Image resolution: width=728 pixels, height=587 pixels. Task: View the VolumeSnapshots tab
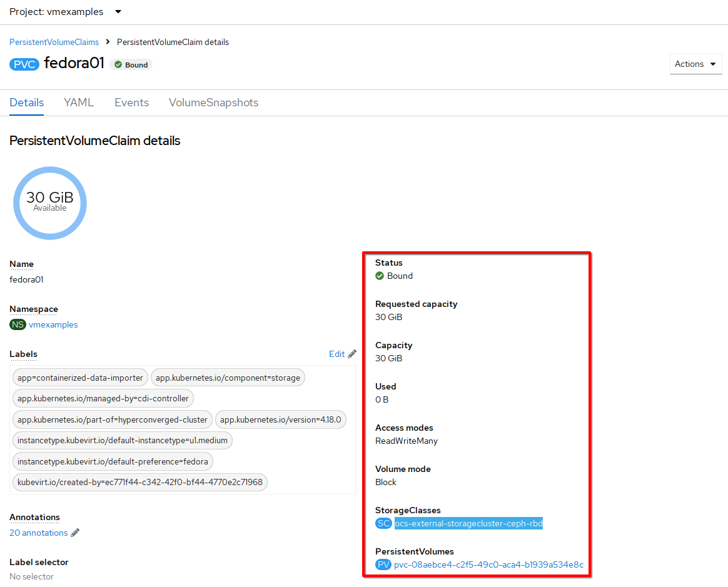point(213,103)
